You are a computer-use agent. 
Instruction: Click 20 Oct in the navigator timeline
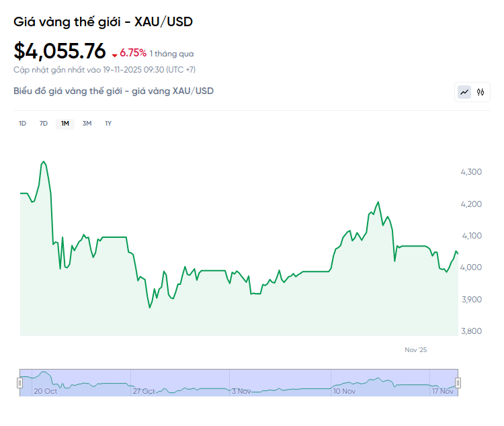[x=46, y=390]
